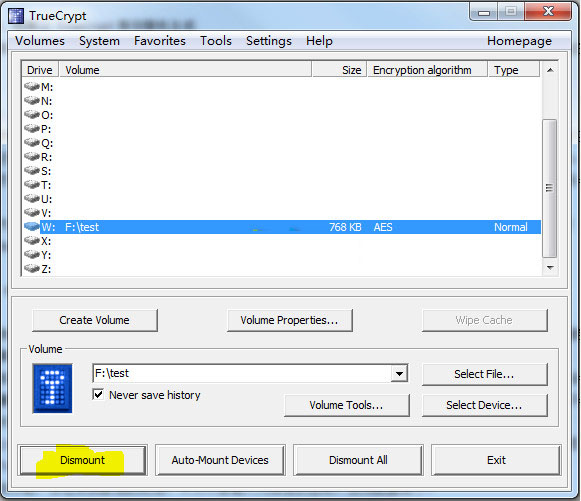Open the Tools menu
Viewport: 581px width, 501px height.
[216, 41]
